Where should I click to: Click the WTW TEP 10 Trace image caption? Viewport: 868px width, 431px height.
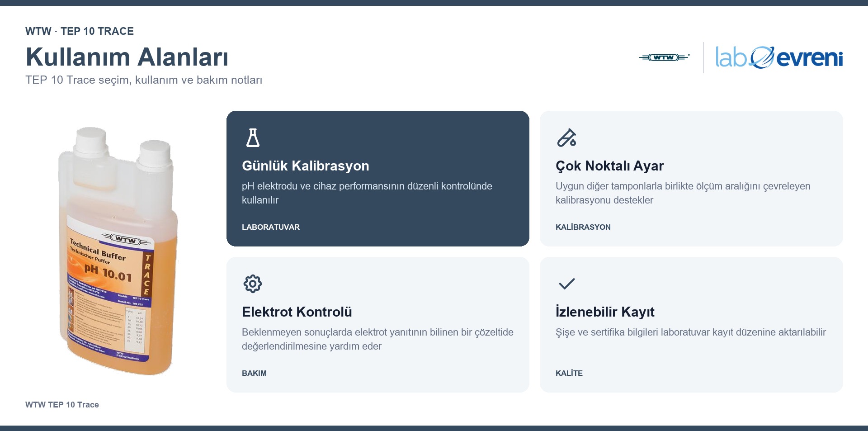[x=62, y=405]
